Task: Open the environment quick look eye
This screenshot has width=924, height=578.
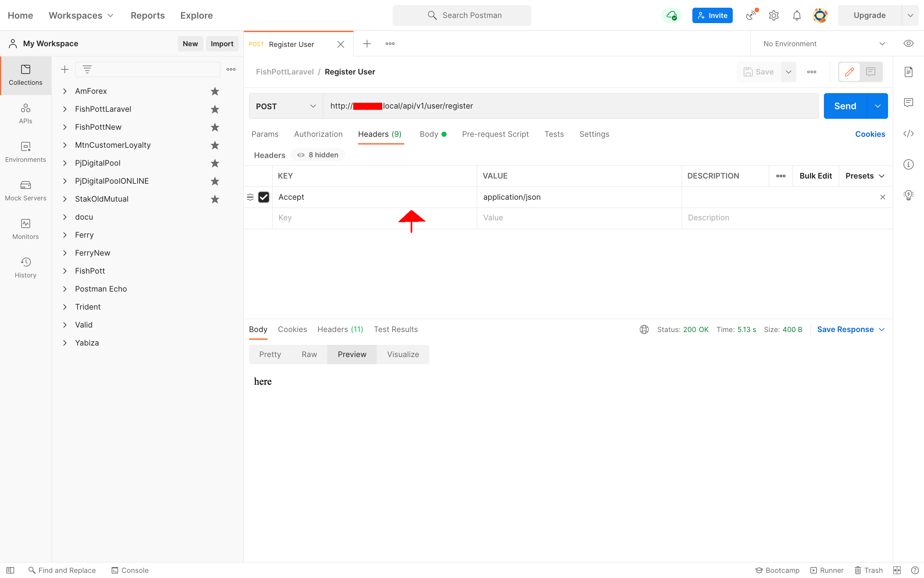Action: [909, 44]
